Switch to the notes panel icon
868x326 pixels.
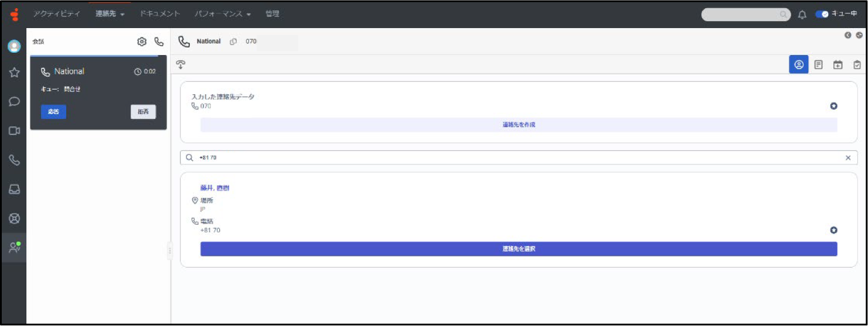coord(819,64)
